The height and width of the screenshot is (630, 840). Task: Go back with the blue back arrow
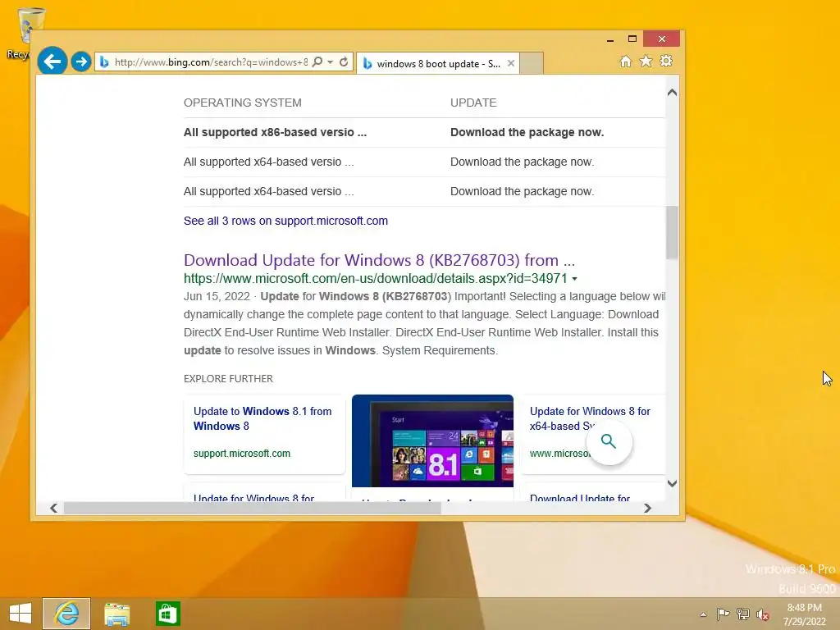(x=52, y=62)
